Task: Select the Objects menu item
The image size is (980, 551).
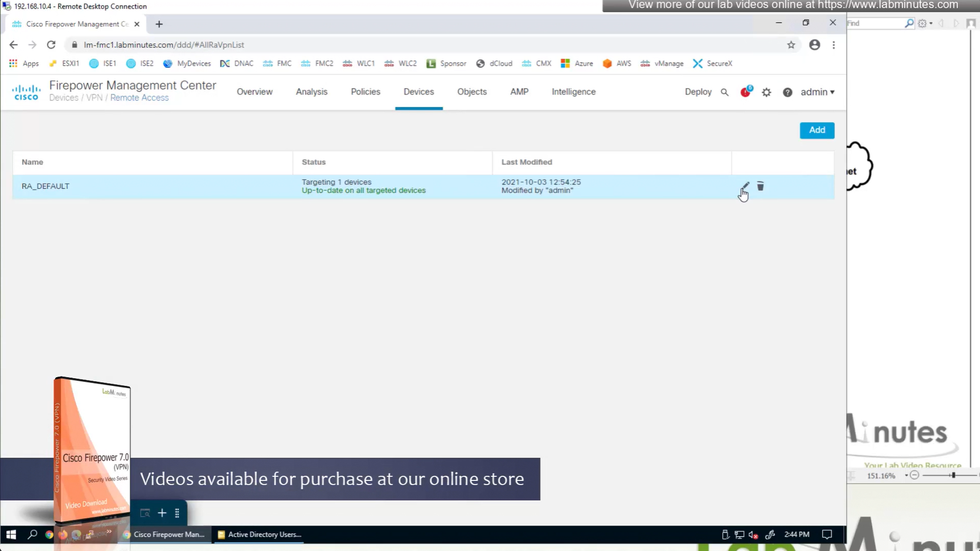Action: [472, 92]
